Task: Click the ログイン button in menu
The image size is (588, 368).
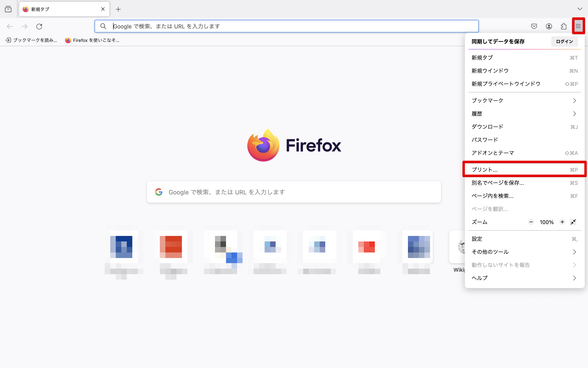Action: (565, 41)
